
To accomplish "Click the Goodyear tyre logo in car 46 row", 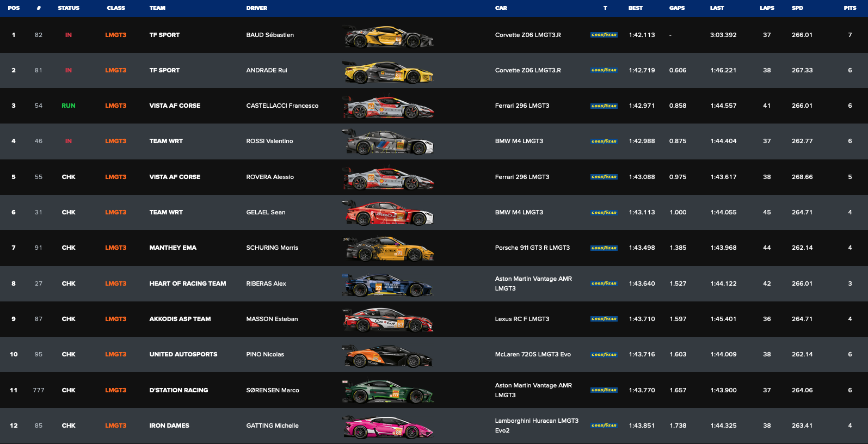I will point(604,141).
